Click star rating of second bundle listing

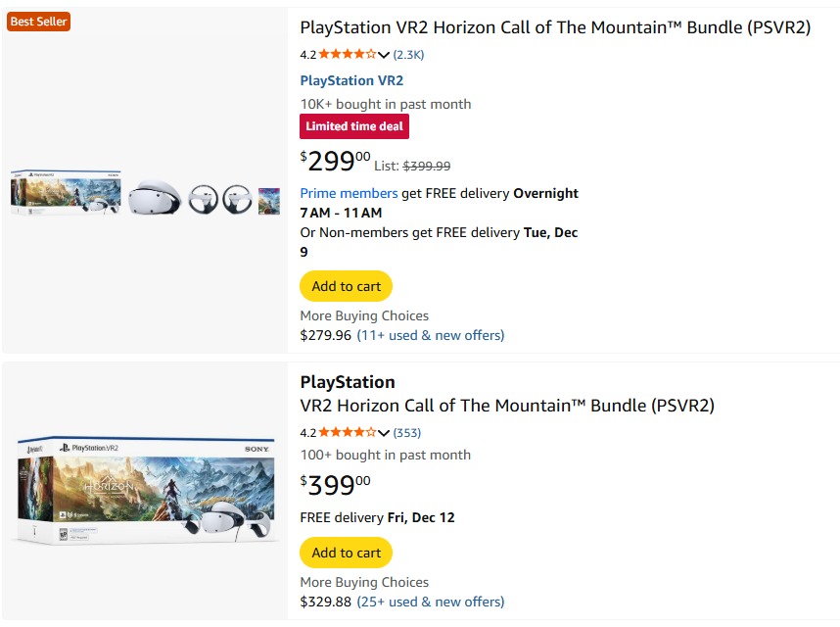tap(347, 433)
